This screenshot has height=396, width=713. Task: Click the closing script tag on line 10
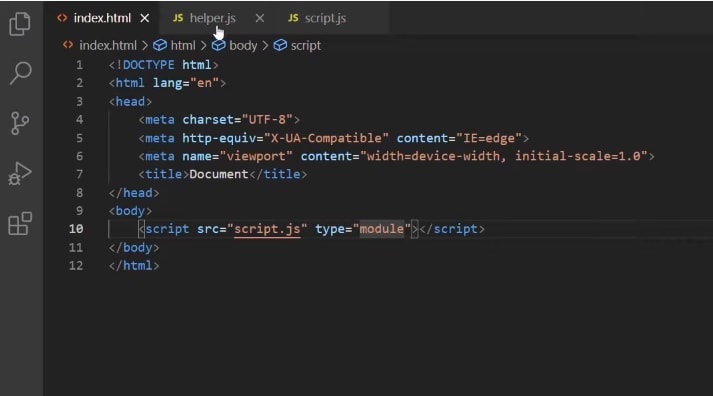[x=452, y=229]
